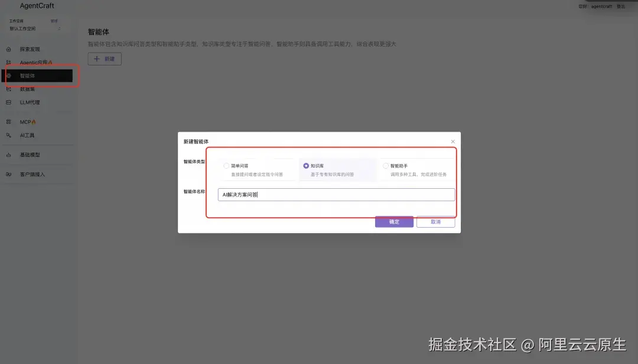Screen dimensions: 638x364
Task: Open the 基础模型 sidebar icon
Action: (x=7, y=155)
